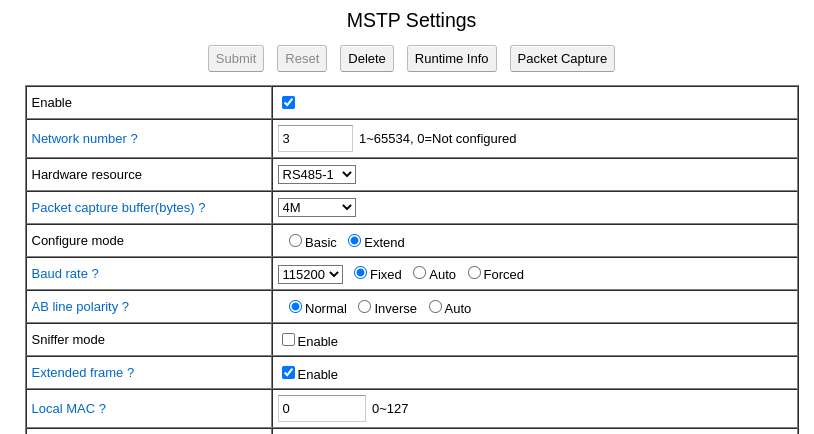Click the Network number input field
814x434 pixels.
tap(316, 139)
